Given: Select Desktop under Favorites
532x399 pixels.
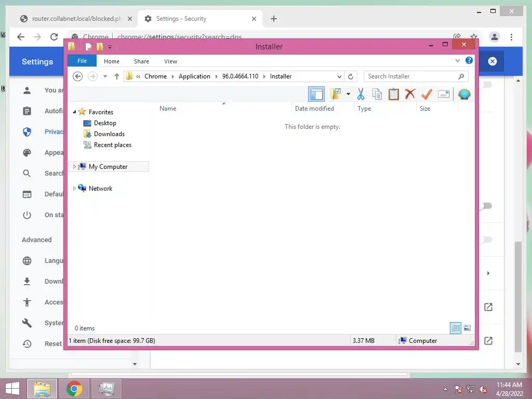Looking at the screenshot, I should point(105,123).
